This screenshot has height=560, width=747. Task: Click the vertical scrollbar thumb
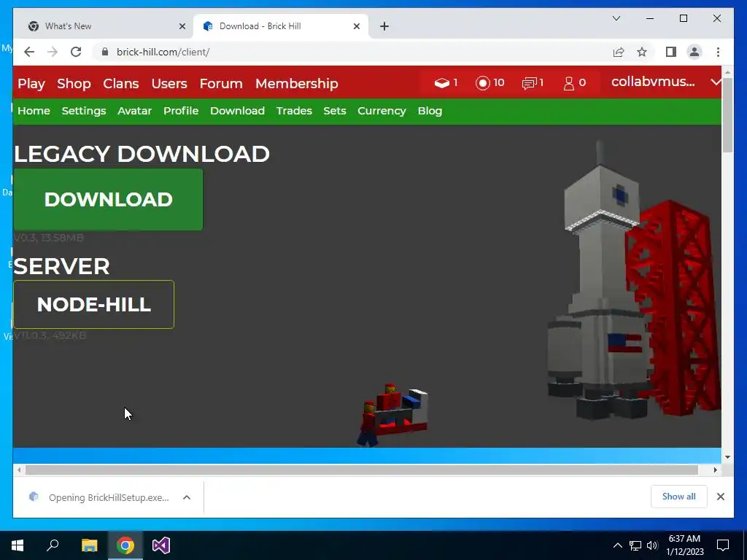pos(727,114)
